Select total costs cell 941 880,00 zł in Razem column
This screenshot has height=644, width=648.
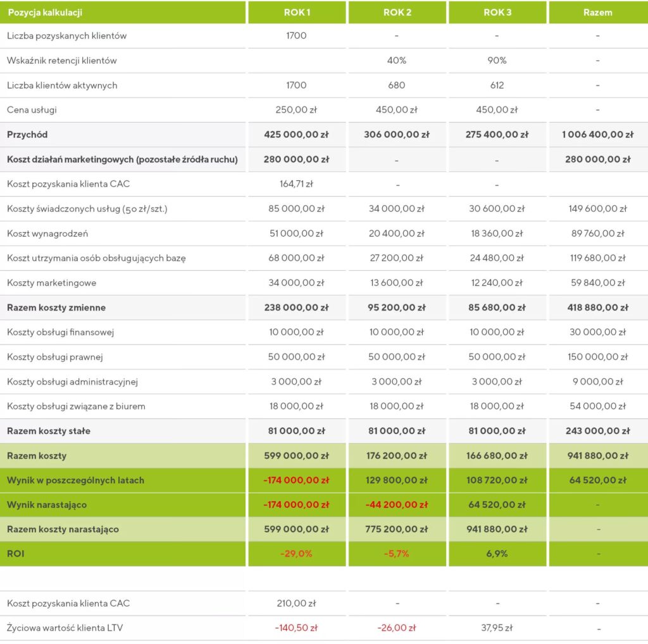tap(597, 455)
